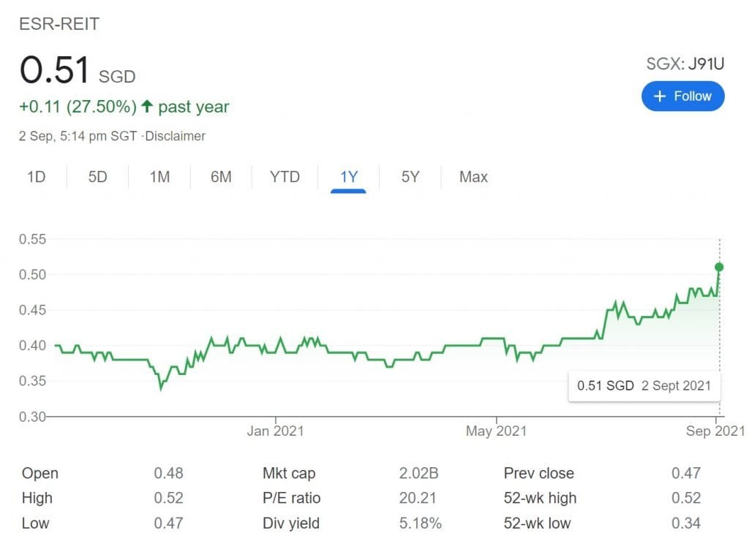Click the Open value 0.48

tap(169, 473)
